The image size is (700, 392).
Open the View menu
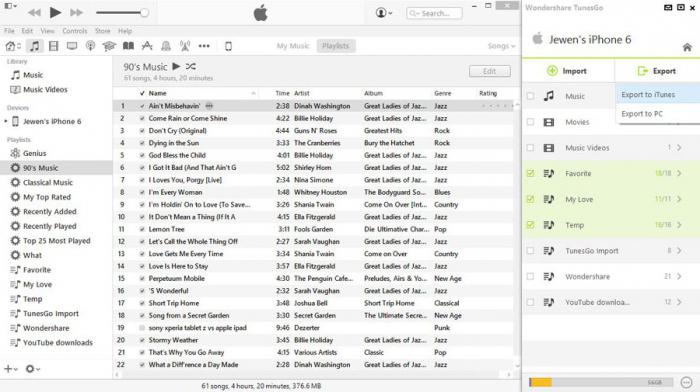[47, 31]
